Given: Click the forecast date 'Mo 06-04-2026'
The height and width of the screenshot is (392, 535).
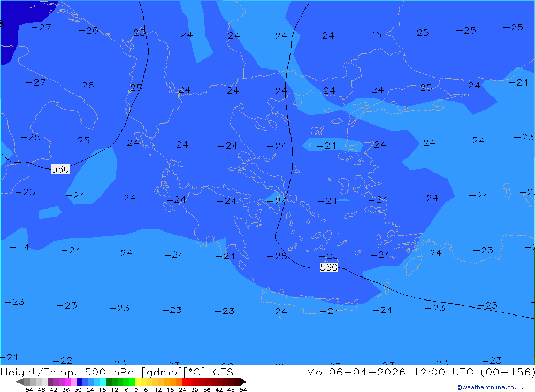Looking at the screenshot, I should [356, 372].
